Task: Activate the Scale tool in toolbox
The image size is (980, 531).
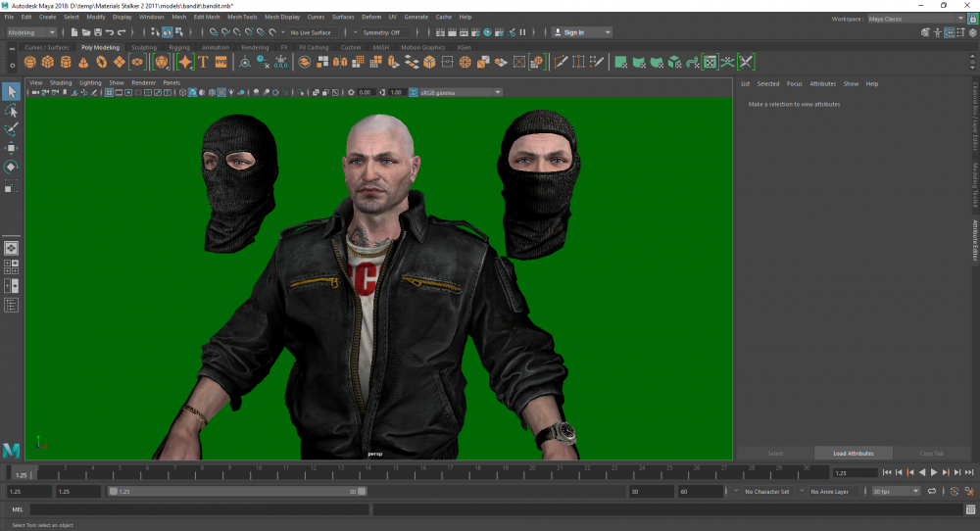Action: point(11,186)
